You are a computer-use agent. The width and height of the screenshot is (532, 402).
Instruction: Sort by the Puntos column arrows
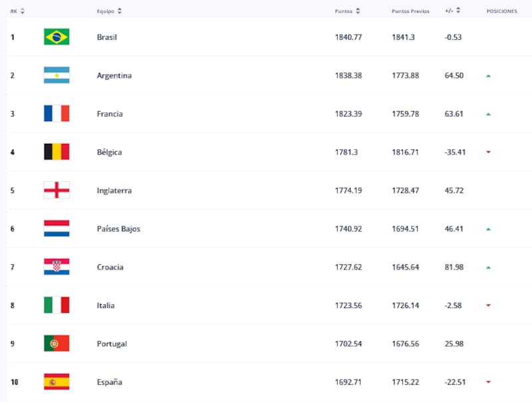click(358, 11)
